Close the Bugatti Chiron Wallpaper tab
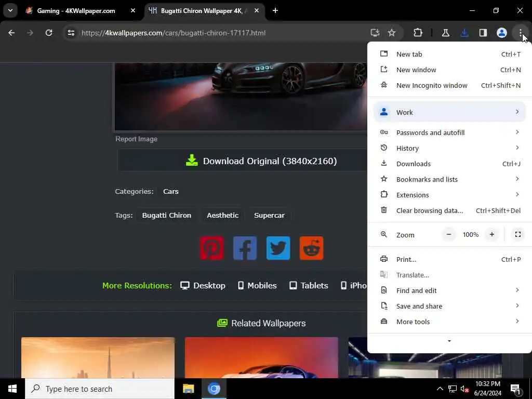The width and height of the screenshot is (532, 399). pos(257,10)
